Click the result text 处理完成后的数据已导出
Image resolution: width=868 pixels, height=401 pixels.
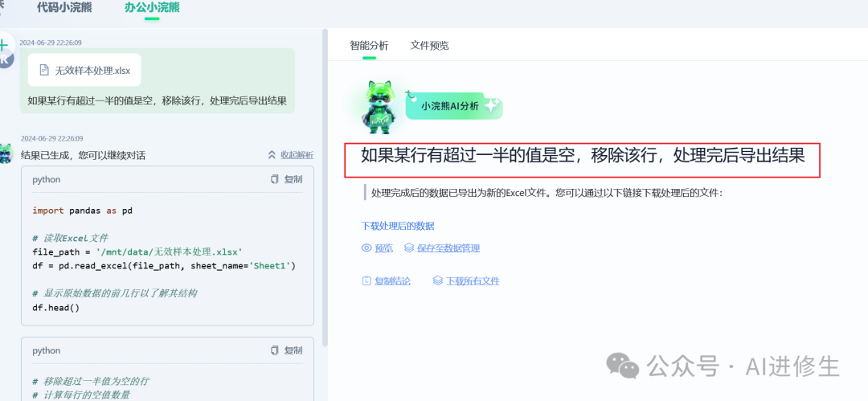coord(547,194)
